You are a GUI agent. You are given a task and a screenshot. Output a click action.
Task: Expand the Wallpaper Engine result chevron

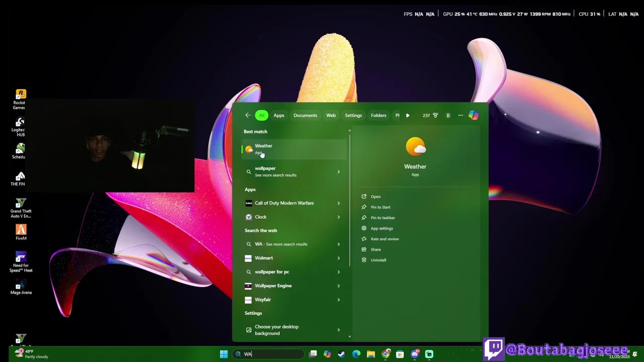(x=338, y=286)
